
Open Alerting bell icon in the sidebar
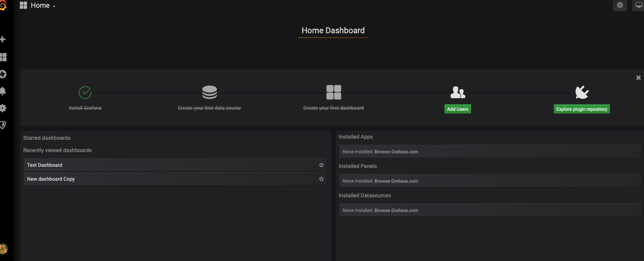point(3,91)
